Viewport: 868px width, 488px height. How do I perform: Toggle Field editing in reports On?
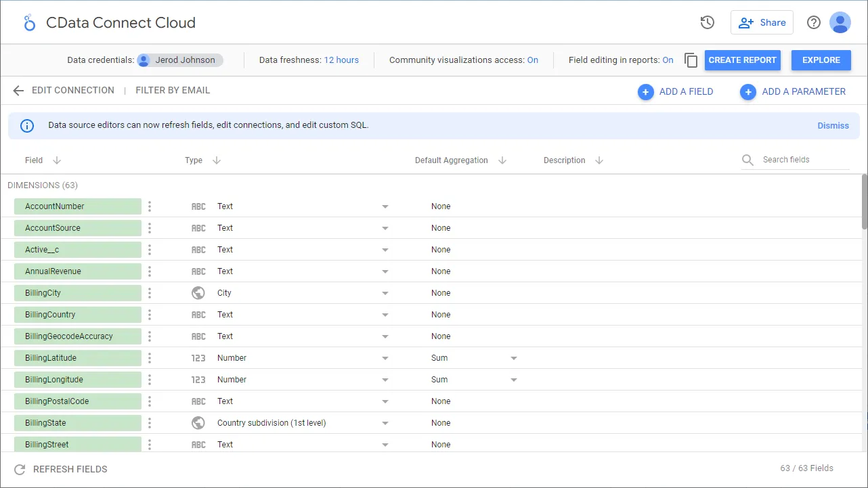tap(668, 60)
